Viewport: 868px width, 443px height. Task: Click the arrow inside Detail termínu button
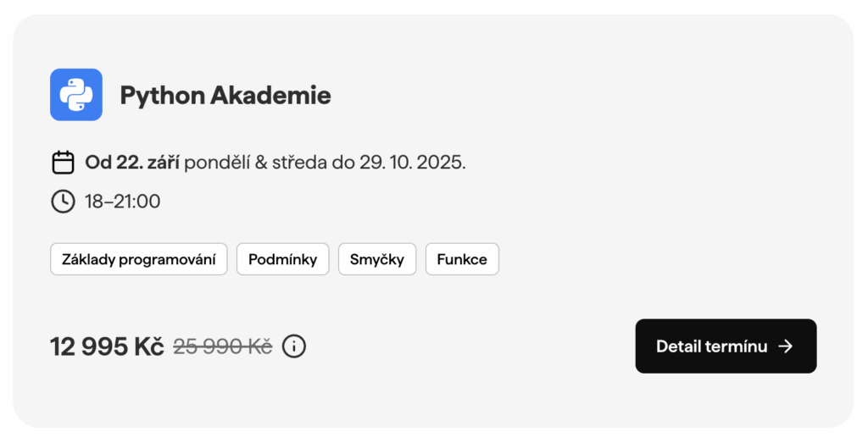point(786,346)
